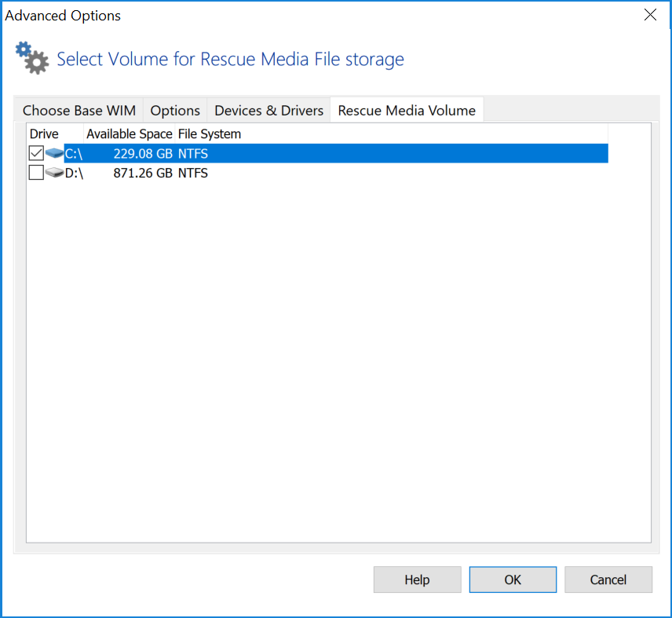Screen dimensions: 672x618
Task: Click the blue C:\ drive icon
Action: [54, 153]
